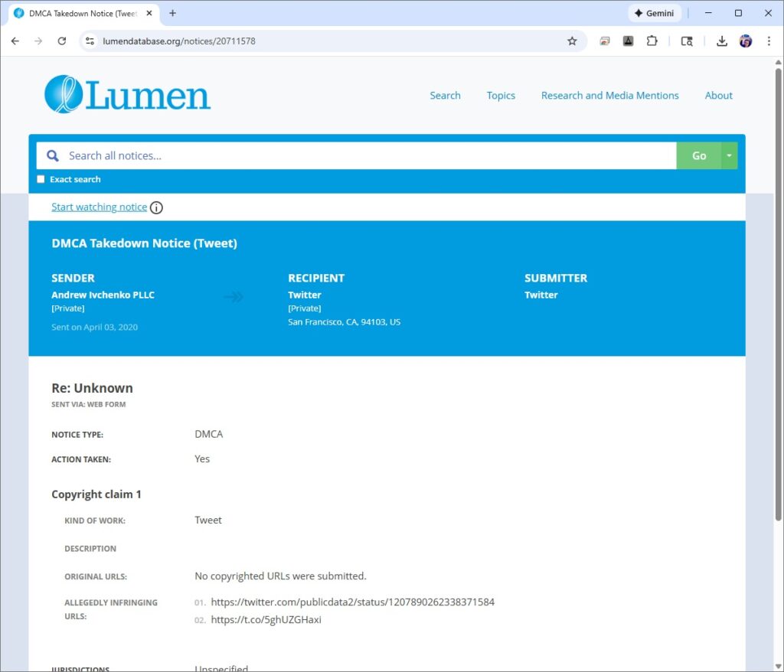Image resolution: width=784 pixels, height=672 pixels.
Task: Expand the dropdown arrow next to Go
Action: pyautogui.click(x=729, y=155)
